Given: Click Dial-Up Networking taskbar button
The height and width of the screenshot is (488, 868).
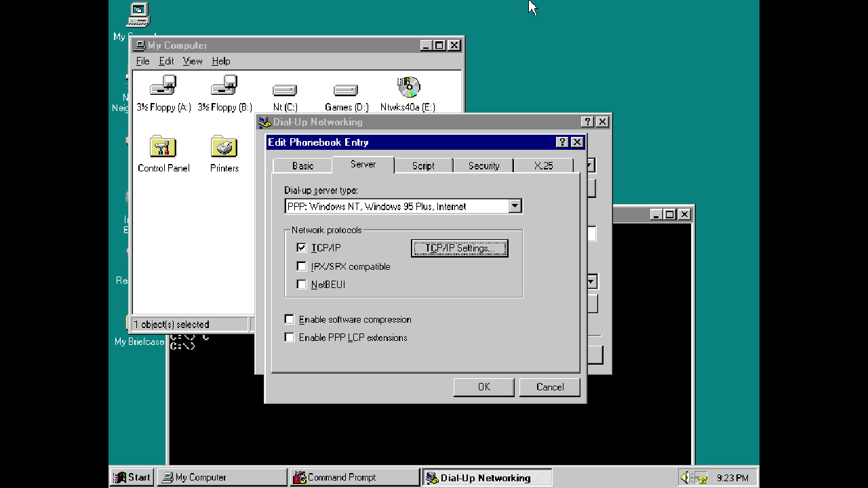Looking at the screenshot, I should click(486, 477).
